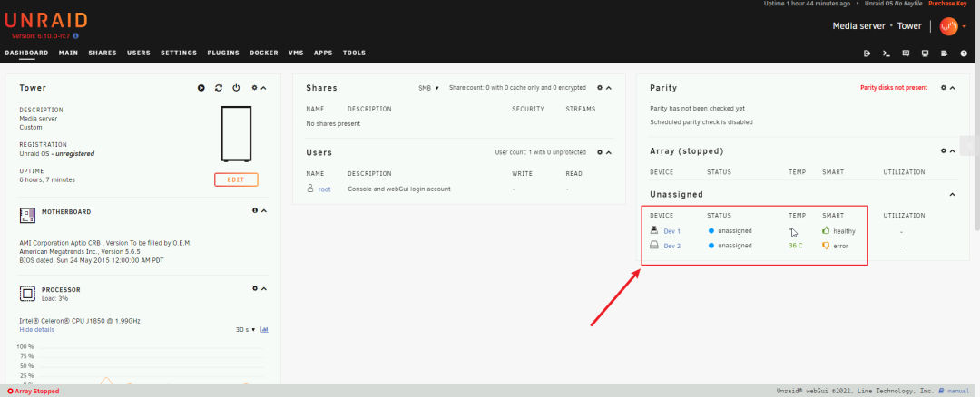Image resolution: width=980 pixels, height=397 pixels.
Task: Go to the Plugins menu tab
Action: pos(223,53)
